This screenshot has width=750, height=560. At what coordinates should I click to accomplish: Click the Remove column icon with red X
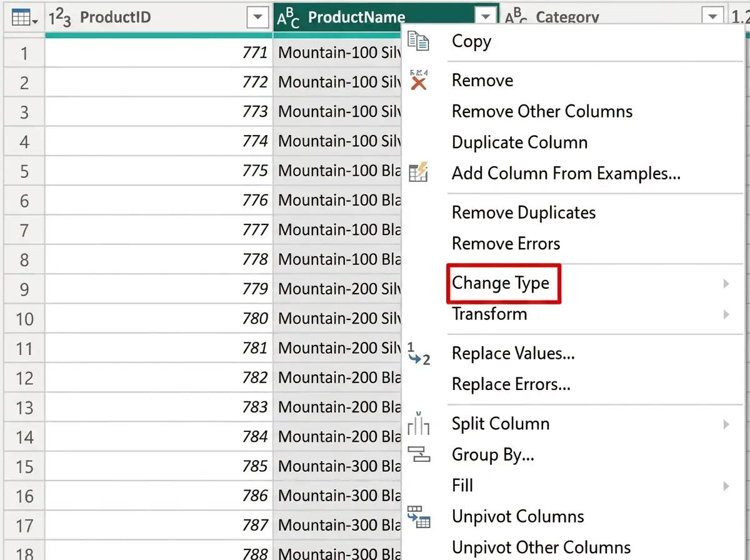pyautogui.click(x=417, y=80)
